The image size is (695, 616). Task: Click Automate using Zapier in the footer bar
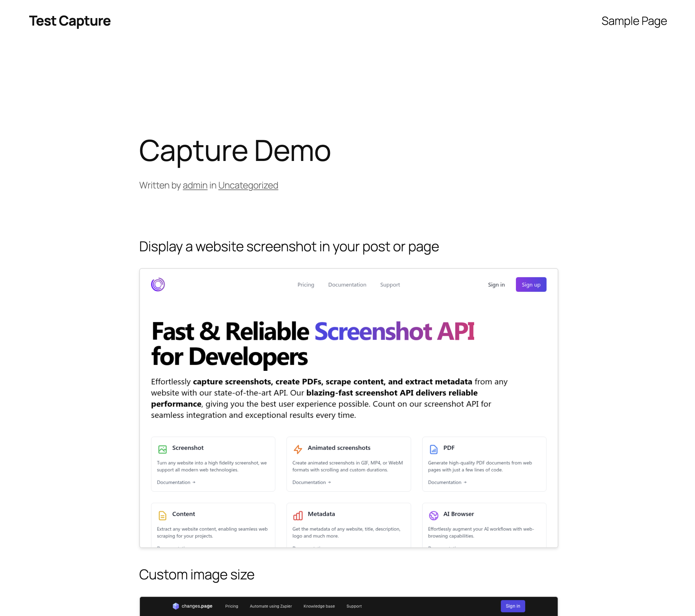coord(271,606)
